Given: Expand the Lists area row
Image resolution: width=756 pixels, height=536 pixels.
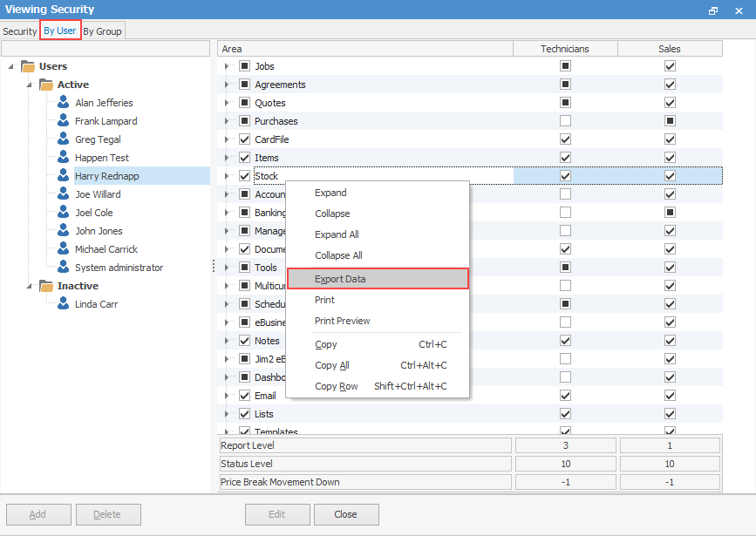Looking at the screenshot, I should point(227,414).
